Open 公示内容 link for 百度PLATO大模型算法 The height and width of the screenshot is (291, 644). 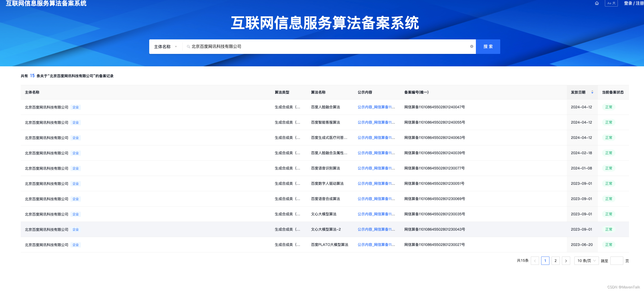376,245
